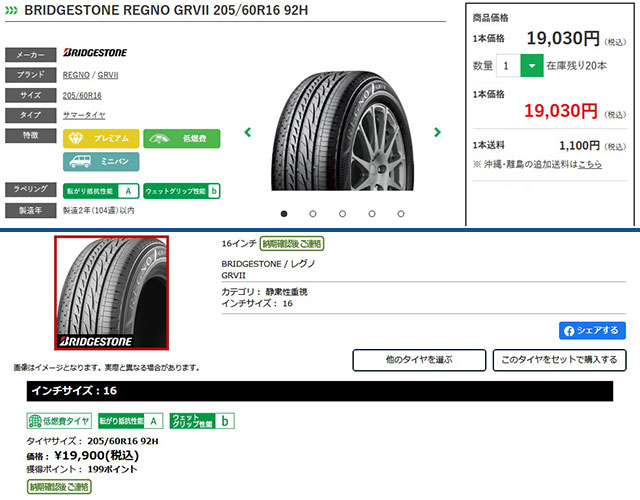Click the Facebook シェアする button
The image size is (640, 500).
coord(592,330)
